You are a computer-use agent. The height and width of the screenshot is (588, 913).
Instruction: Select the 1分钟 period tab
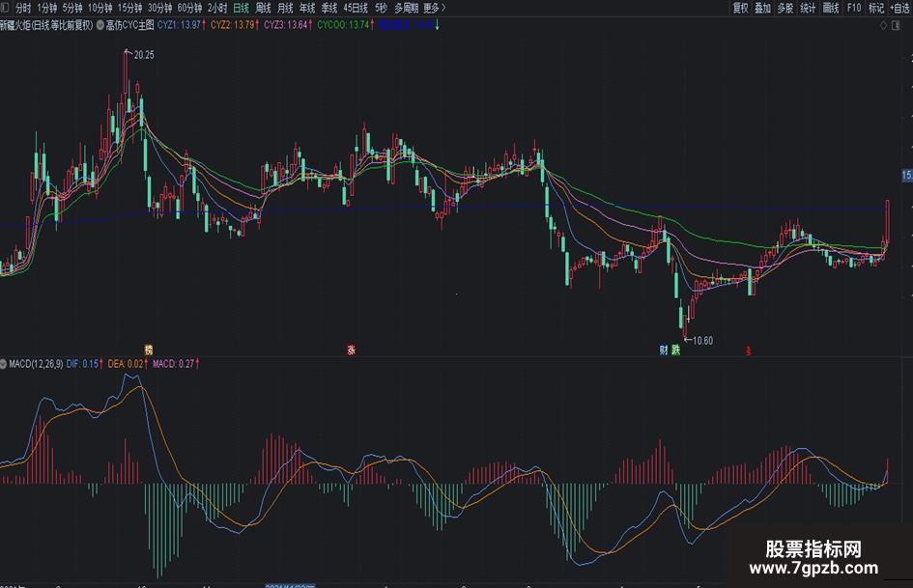click(47, 8)
